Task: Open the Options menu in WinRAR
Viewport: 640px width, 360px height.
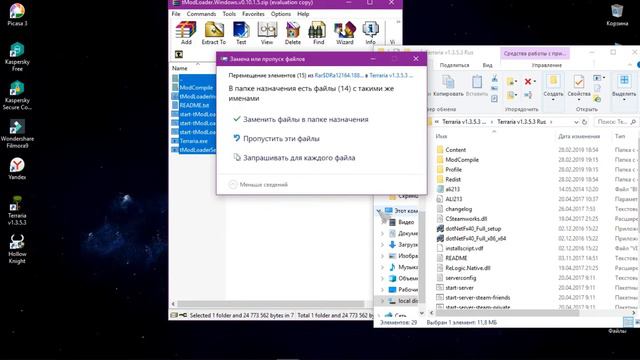Action: coord(281,14)
